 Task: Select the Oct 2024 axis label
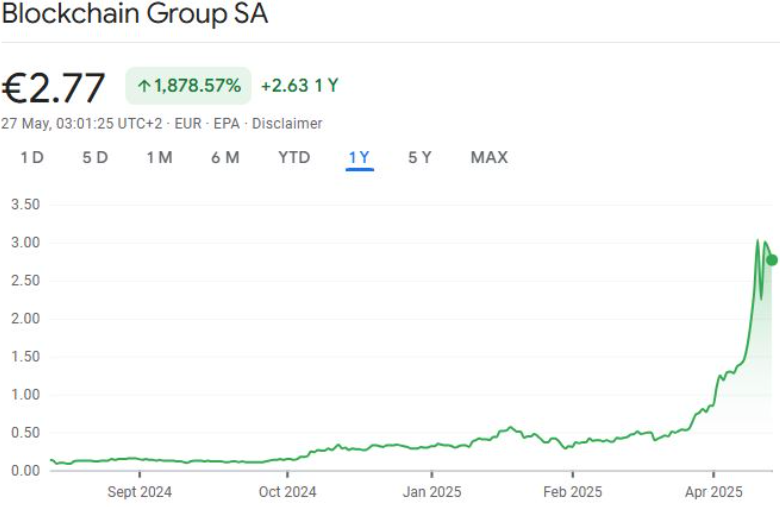click(x=287, y=491)
